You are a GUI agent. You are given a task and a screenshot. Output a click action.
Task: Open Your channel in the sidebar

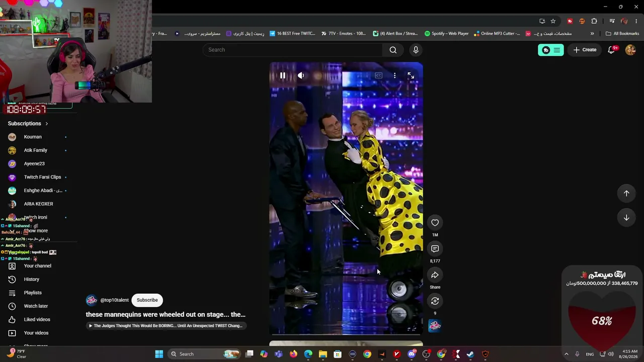(x=38, y=266)
